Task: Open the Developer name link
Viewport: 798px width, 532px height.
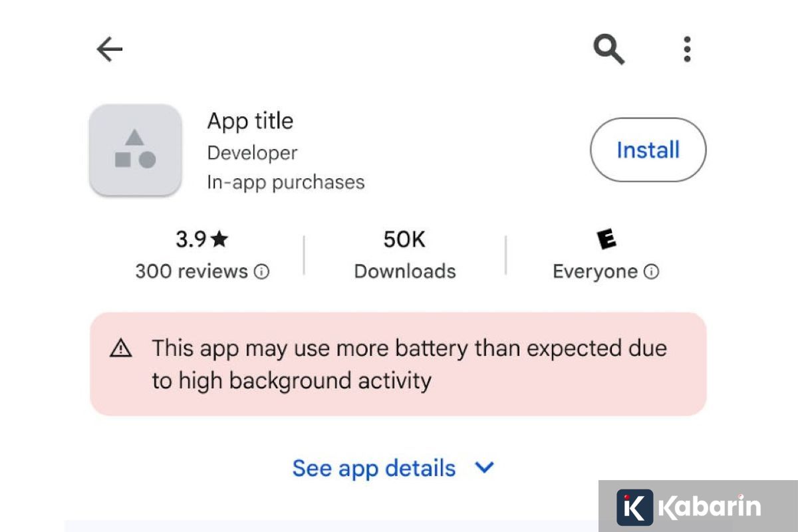Action: [252, 153]
